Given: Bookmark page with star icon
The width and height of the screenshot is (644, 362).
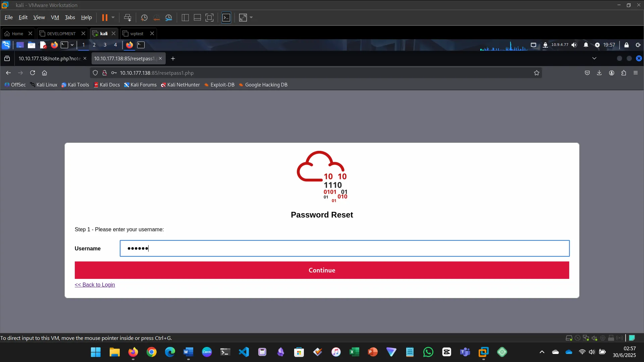Looking at the screenshot, I should (536, 73).
